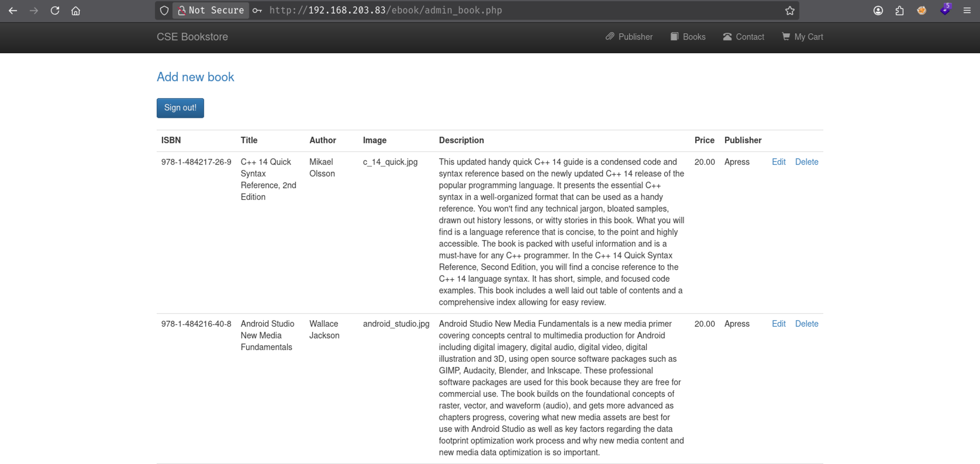This screenshot has width=980, height=464.
Task: Open the Firefox account icon
Action: click(878, 11)
